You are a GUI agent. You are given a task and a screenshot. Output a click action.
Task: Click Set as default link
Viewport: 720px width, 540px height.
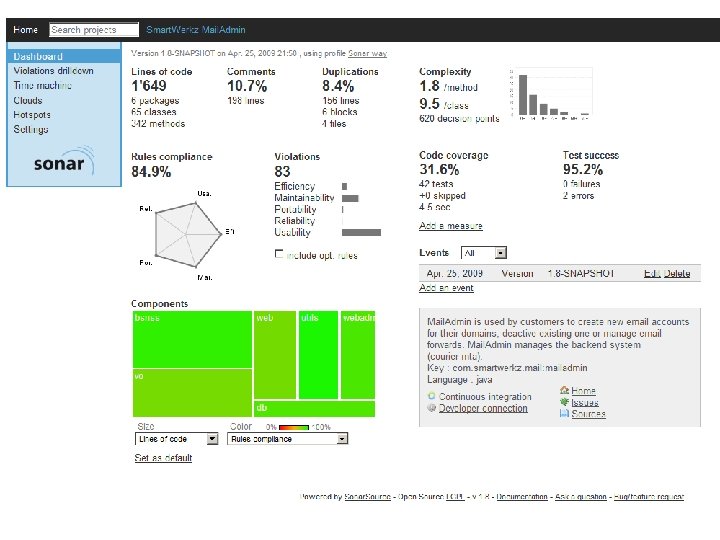tap(163, 458)
